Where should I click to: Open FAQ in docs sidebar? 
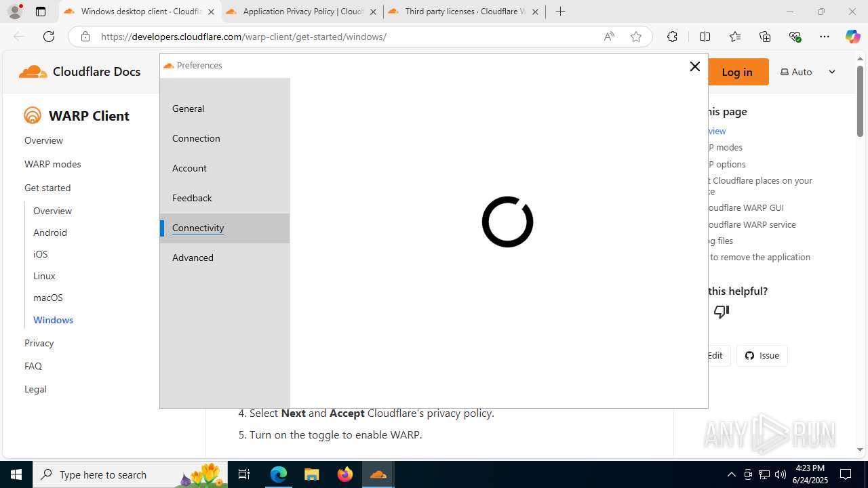tap(33, 366)
